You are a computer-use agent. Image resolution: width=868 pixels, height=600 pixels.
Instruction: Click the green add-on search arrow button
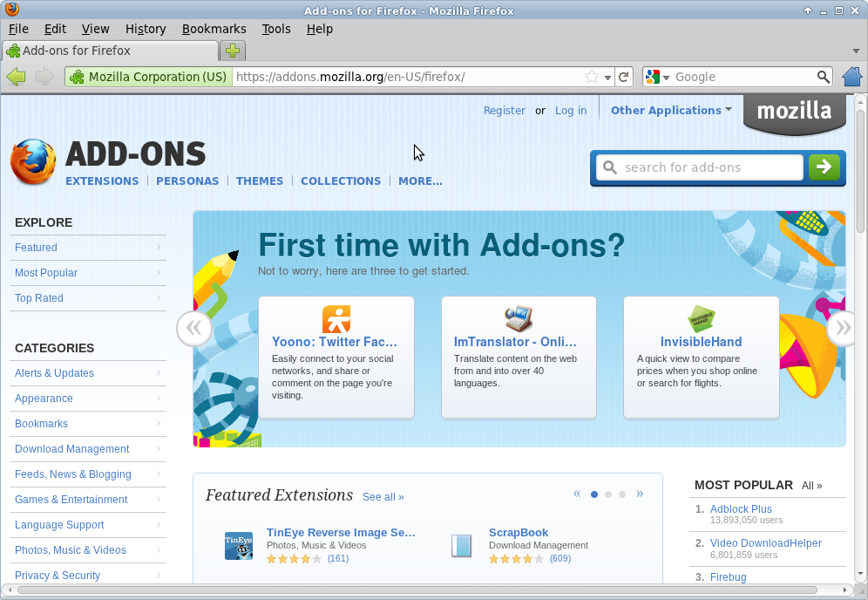(x=824, y=167)
